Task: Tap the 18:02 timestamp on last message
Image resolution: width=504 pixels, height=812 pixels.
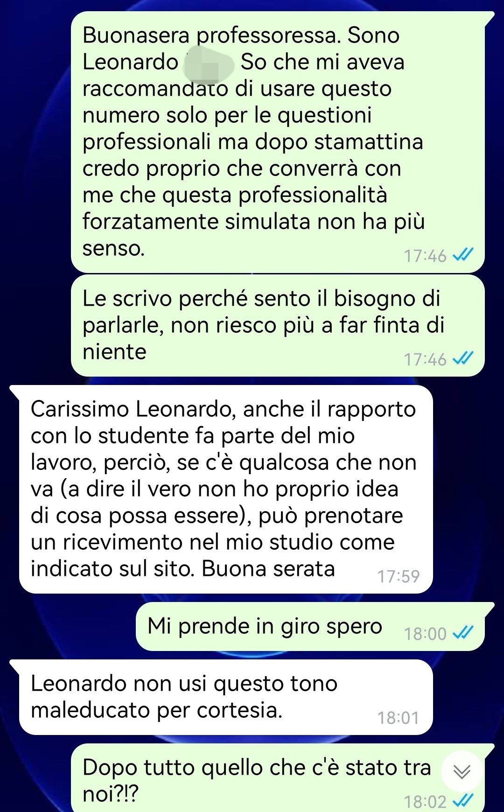Action: click(425, 801)
